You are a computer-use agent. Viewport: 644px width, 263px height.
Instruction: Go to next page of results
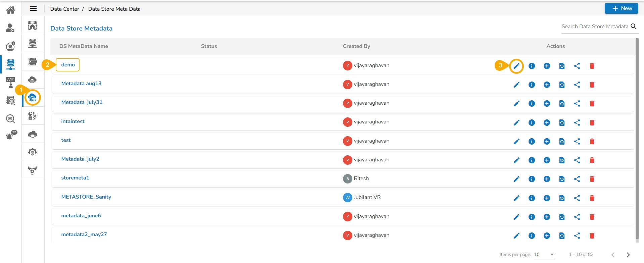click(x=628, y=255)
